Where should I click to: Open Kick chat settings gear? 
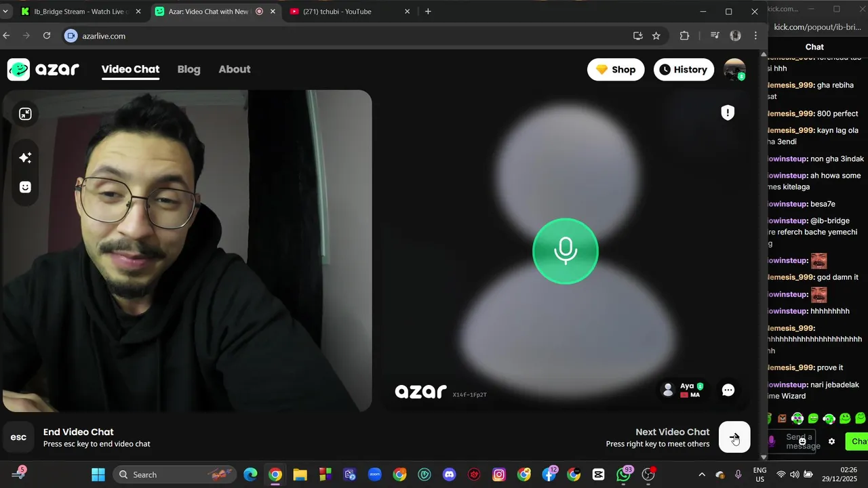pos(832,441)
